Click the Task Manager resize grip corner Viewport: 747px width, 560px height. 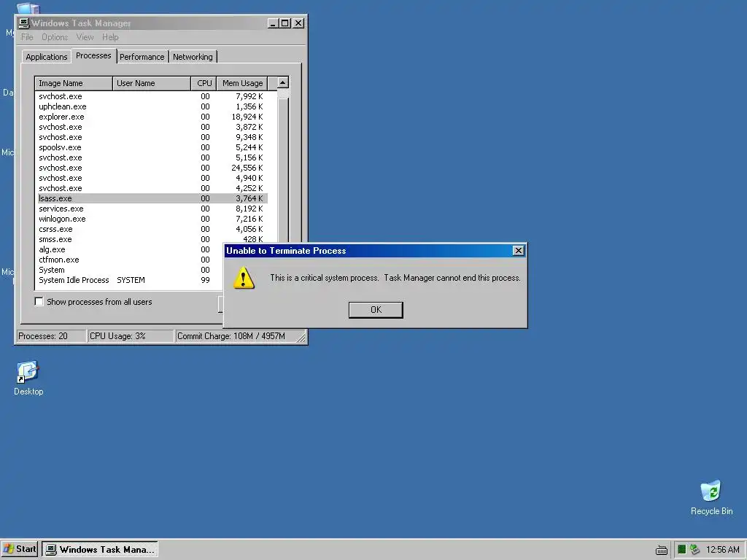[301, 338]
